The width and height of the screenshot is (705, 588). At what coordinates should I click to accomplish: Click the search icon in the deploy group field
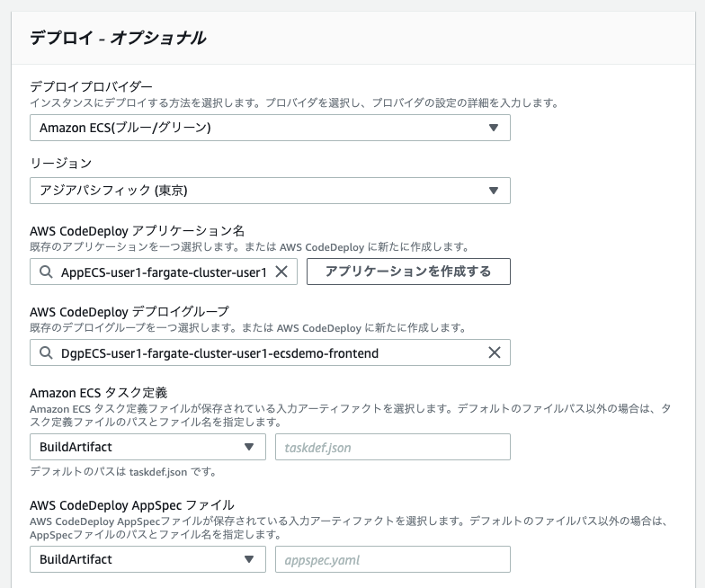click(x=46, y=352)
